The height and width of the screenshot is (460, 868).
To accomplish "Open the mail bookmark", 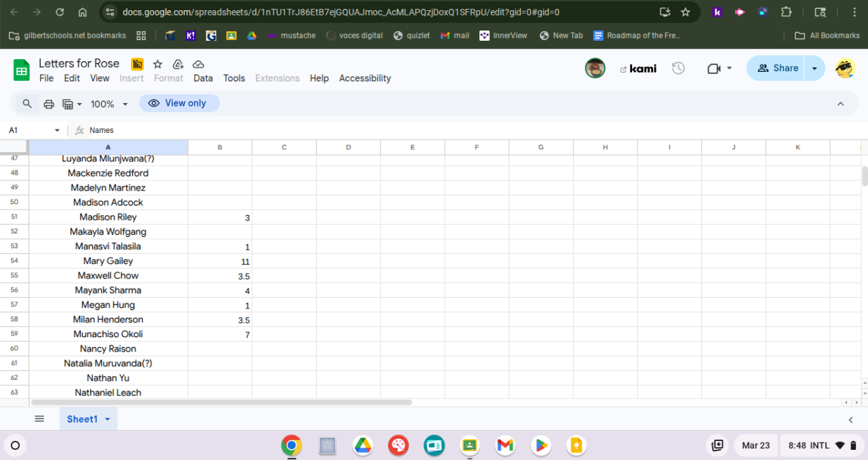I will 455,35.
